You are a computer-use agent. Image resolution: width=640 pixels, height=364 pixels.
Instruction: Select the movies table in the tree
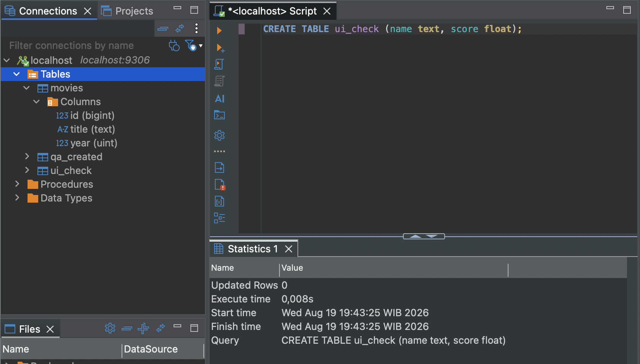click(x=60, y=88)
